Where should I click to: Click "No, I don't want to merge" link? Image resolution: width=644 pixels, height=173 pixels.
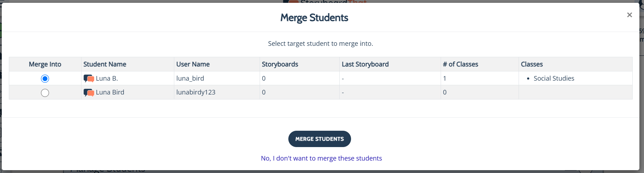pos(321,158)
